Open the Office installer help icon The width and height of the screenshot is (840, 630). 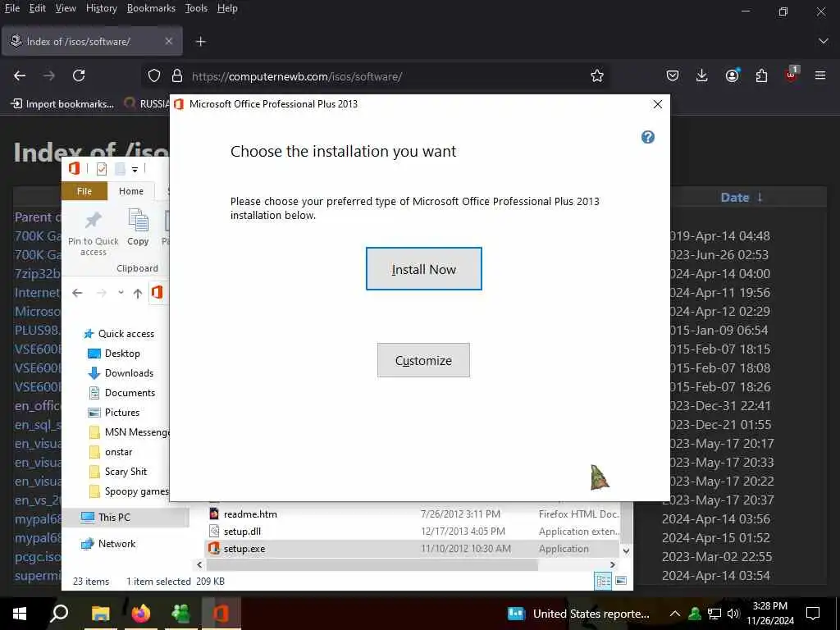(x=648, y=137)
